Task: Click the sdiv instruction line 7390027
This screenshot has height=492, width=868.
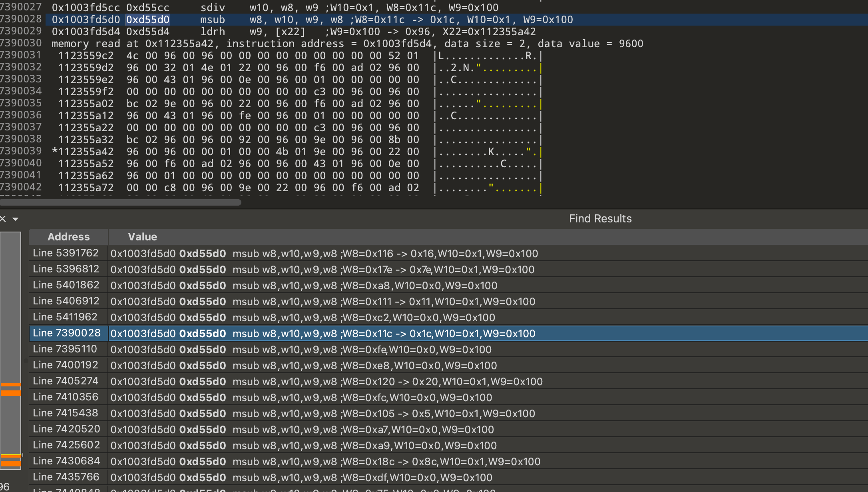Action: [x=213, y=8]
